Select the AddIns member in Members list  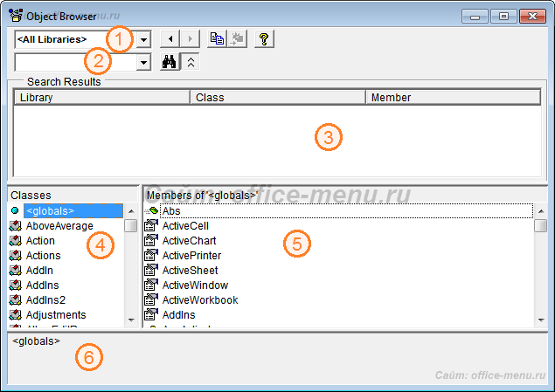pyautogui.click(x=178, y=314)
